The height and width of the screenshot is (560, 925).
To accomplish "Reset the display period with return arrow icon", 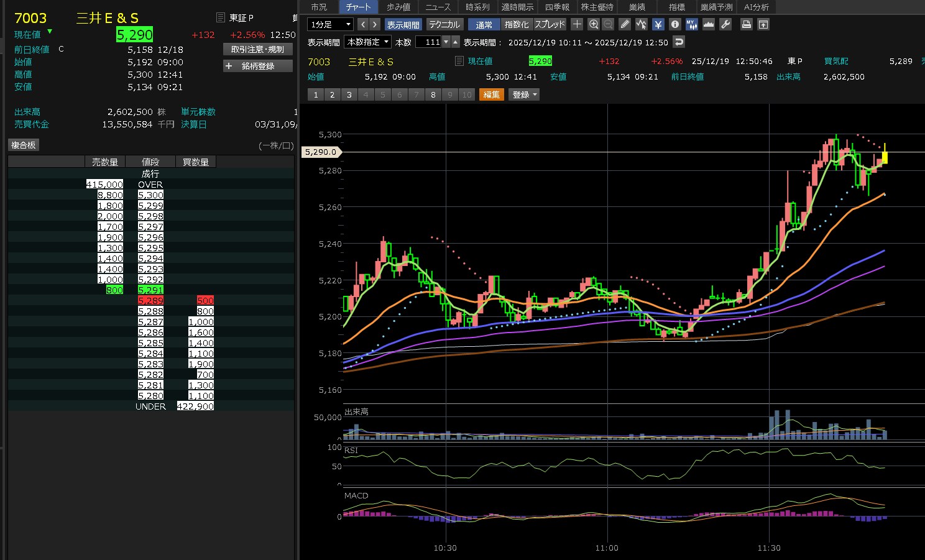I will (679, 42).
